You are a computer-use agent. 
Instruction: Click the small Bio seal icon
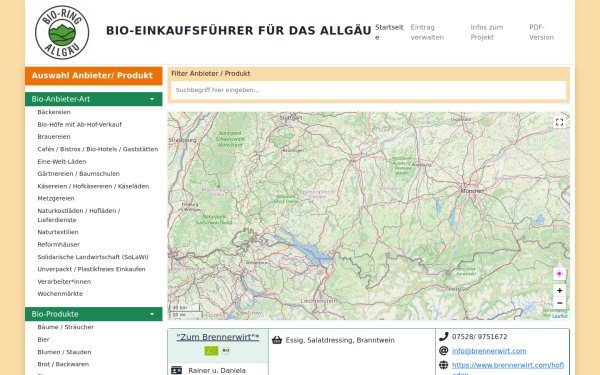[x=226, y=350]
